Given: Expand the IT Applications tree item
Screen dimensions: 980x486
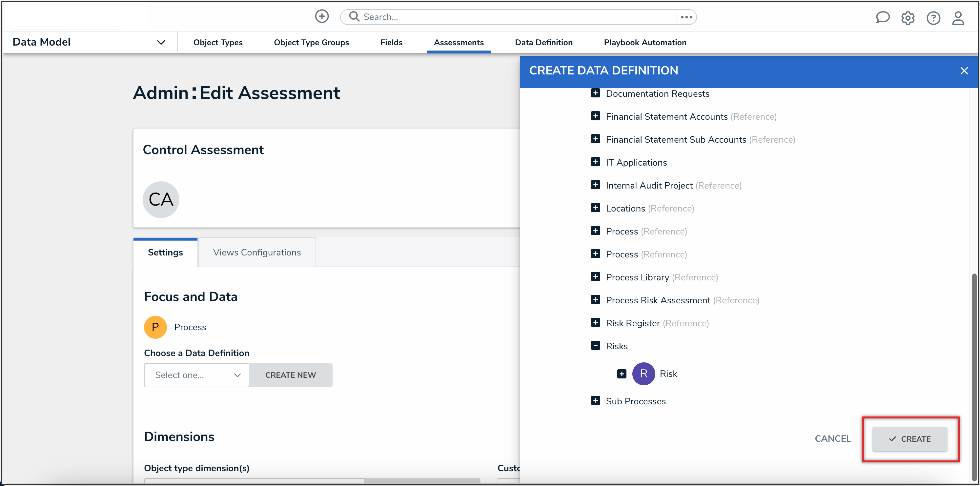Looking at the screenshot, I should [x=595, y=162].
